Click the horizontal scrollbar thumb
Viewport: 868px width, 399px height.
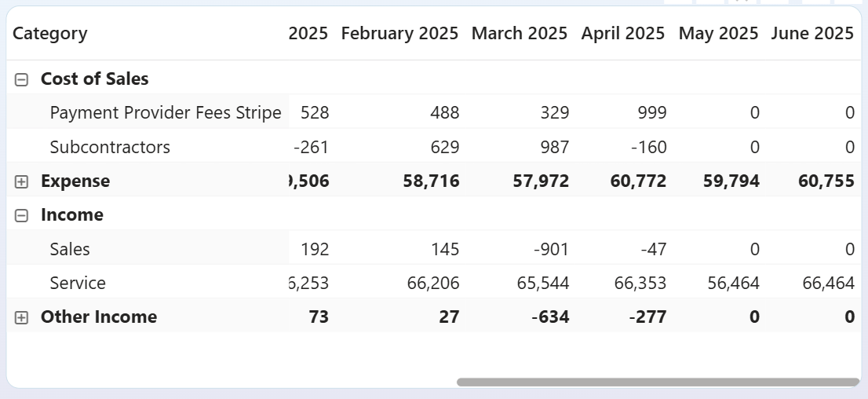(658, 383)
